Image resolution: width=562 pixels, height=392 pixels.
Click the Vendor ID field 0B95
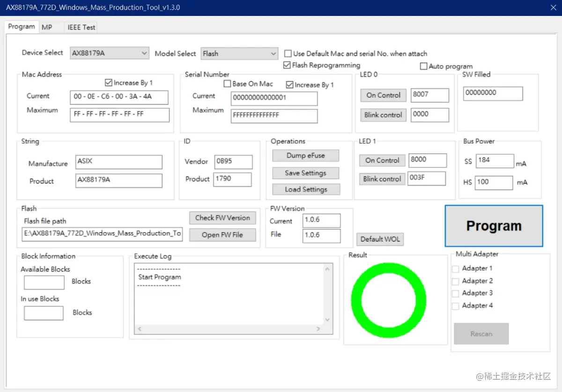[233, 162]
